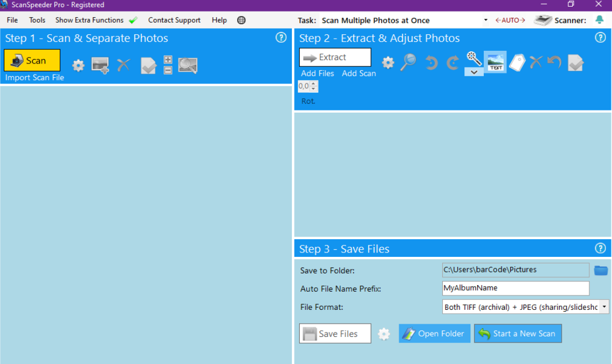Click the Auto File Name Prefix field
The height and width of the screenshot is (364, 612).
516,288
